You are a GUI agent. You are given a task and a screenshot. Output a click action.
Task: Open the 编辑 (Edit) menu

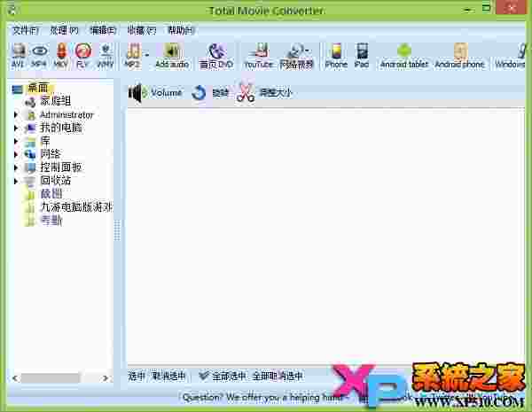pyautogui.click(x=103, y=30)
